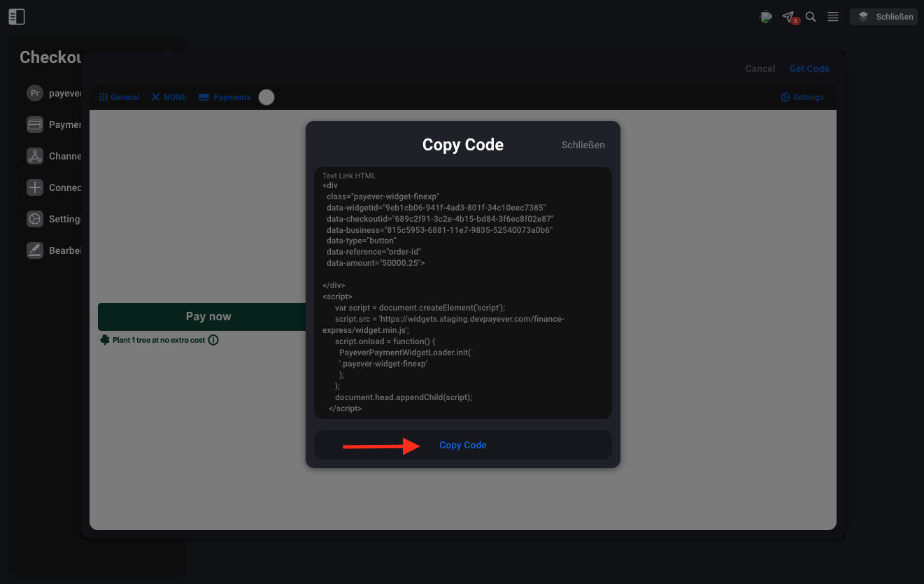Click the document.head.appendChild(script) line
This screenshot has height=584, width=924.
pyautogui.click(x=404, y=397)
